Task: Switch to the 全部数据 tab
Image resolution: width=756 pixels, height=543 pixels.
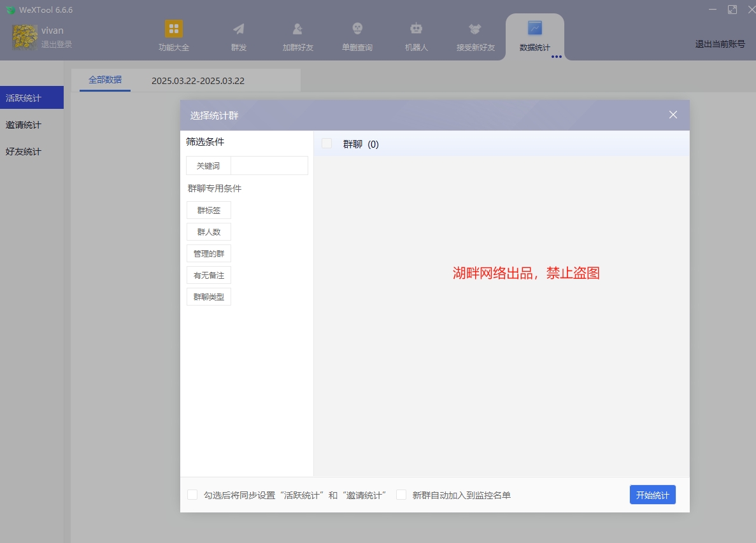Action: click(x=104, y=80)
